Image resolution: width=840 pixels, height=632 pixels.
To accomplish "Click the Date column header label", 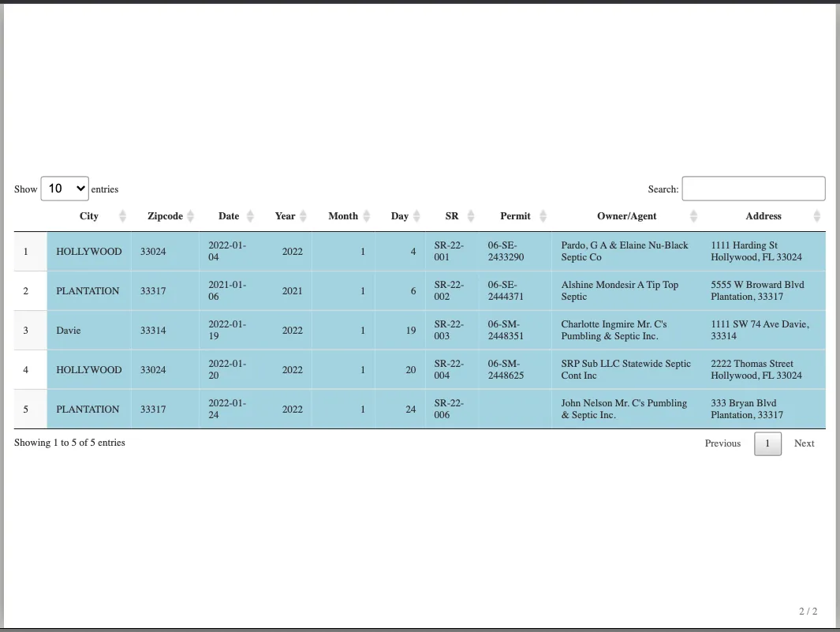I will (229, 216).
